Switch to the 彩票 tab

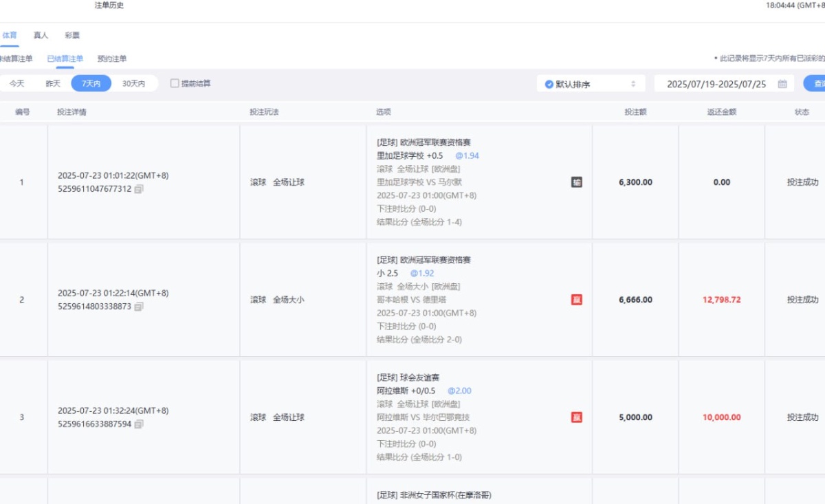72,35
